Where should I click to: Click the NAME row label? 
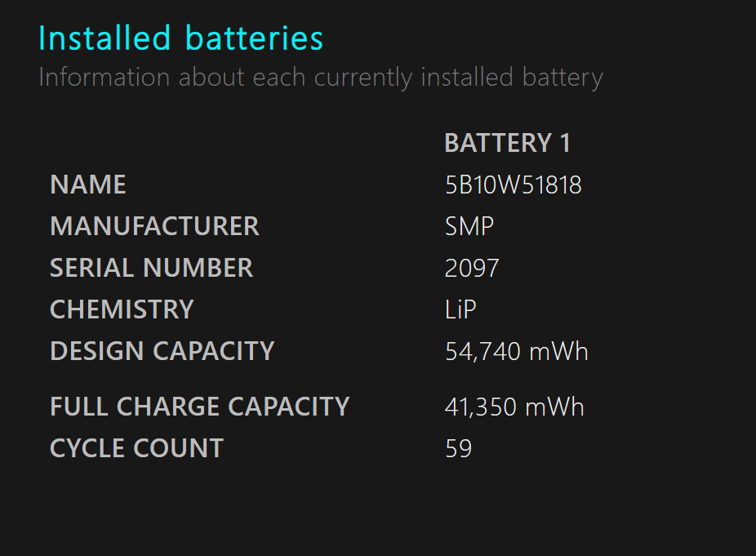[x=88, y=185]
